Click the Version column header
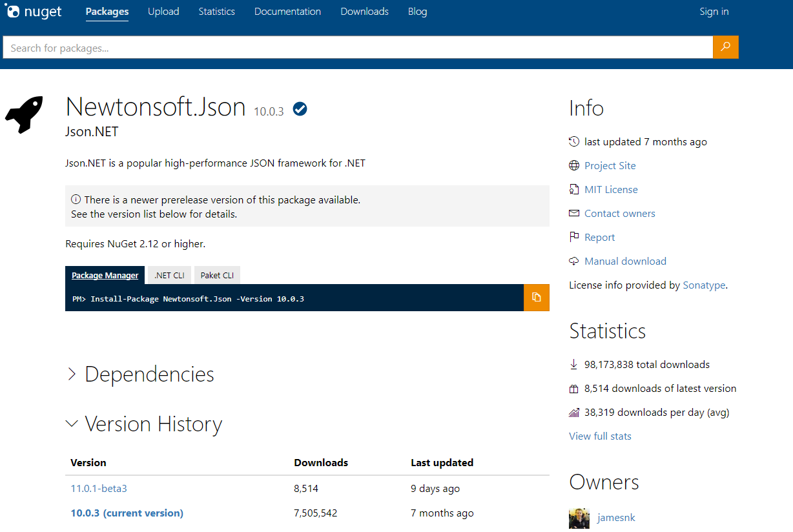The image size is (793, 532). coord(88,462)
